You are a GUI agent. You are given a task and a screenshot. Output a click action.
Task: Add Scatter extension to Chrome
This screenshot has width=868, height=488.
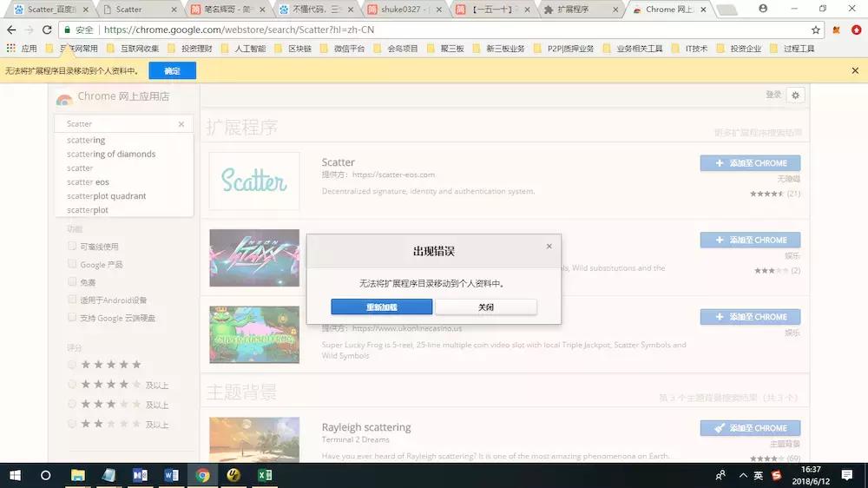coord(750,163)
